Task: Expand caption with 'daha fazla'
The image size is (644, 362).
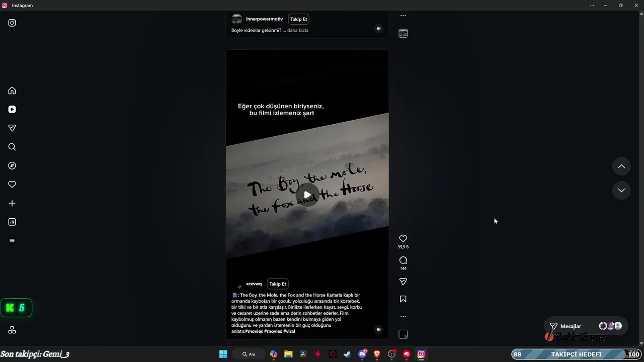Action: pyautogui.click(x=298, y=30)
